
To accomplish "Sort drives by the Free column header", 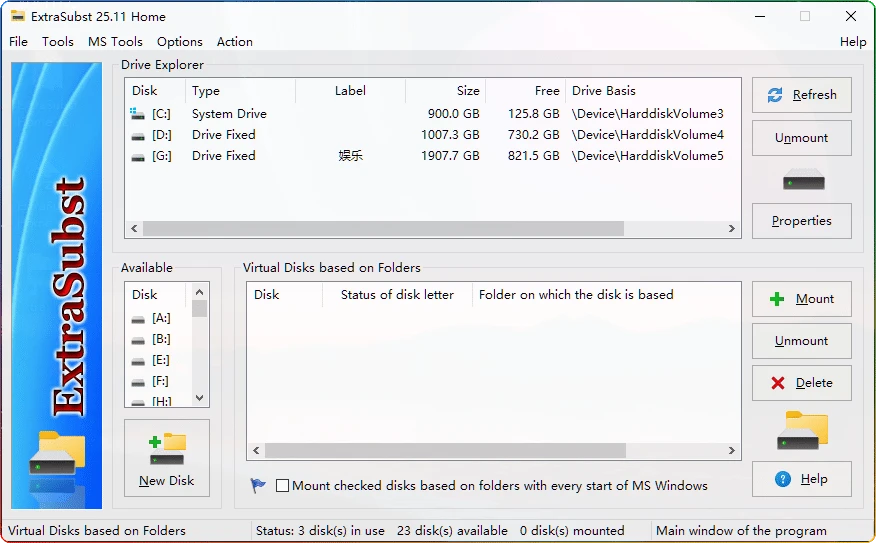I will click(525, 91).
